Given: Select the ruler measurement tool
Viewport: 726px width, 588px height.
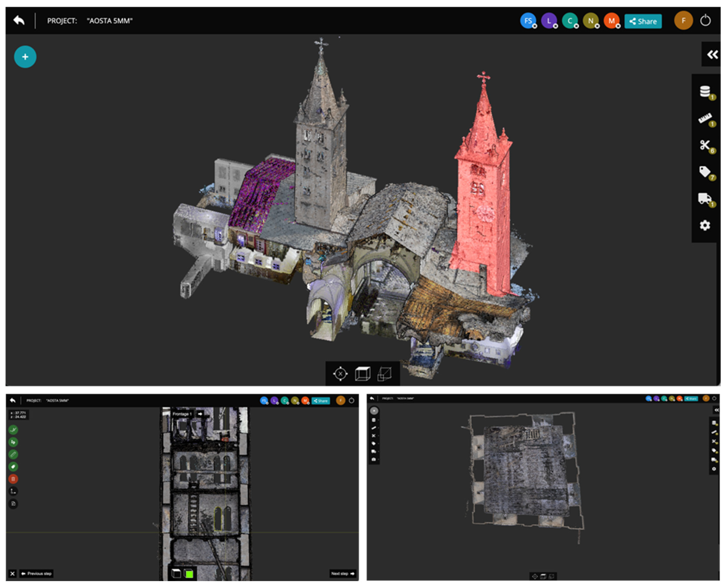Looking at the screenshot, I should tap(705, 118).
